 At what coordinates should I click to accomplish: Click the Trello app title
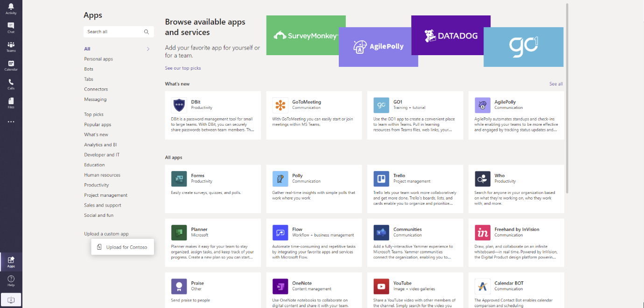tap(399, 176)
